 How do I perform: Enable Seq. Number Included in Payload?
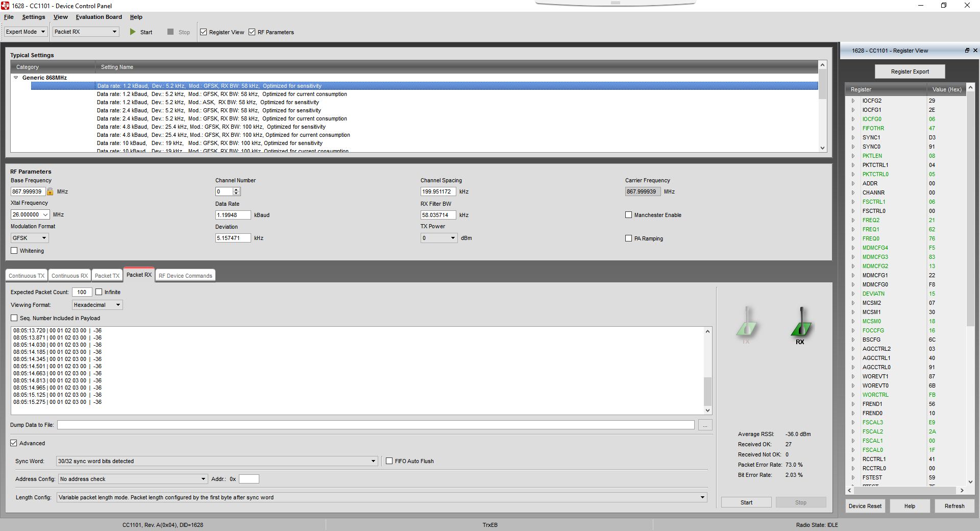click(14, 318)
